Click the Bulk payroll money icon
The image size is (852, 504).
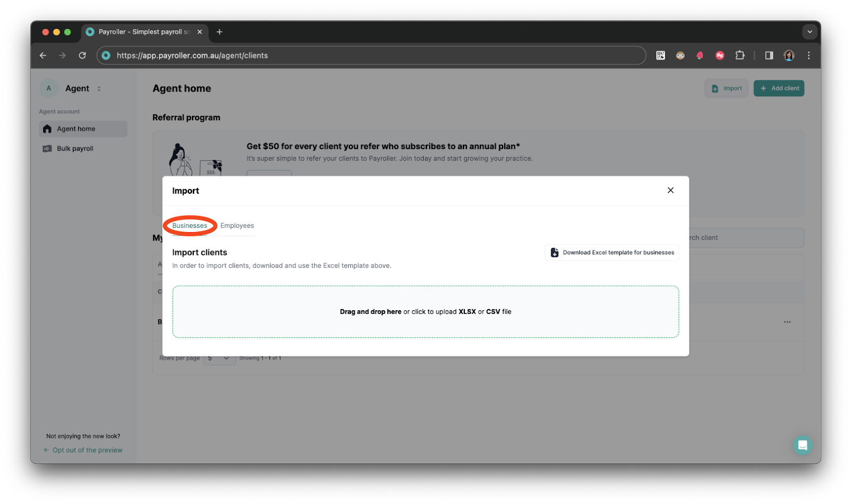(47, 148)
